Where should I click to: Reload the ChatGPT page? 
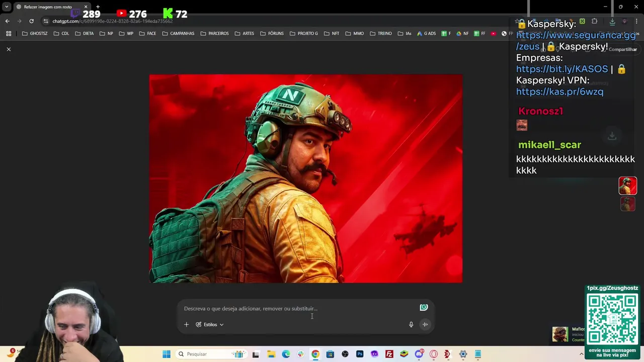pyautogui.click(x=31, y=21)
